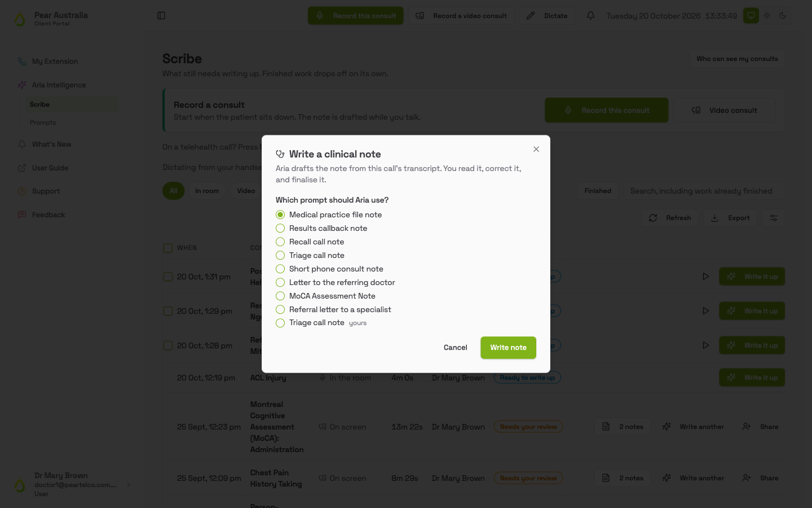Select the Recall call note option
The height and width of the screenshot is (508, 812).
(x=280, y=242)
